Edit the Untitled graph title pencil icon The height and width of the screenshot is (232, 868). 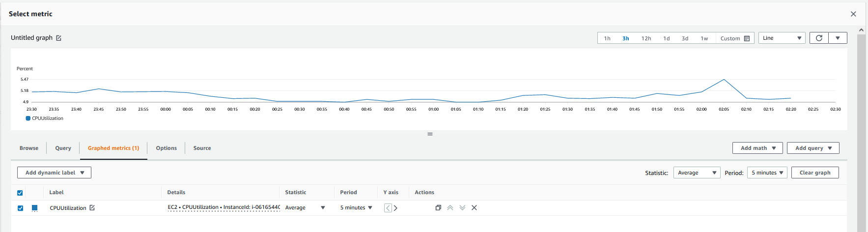[x=58, y=38]
